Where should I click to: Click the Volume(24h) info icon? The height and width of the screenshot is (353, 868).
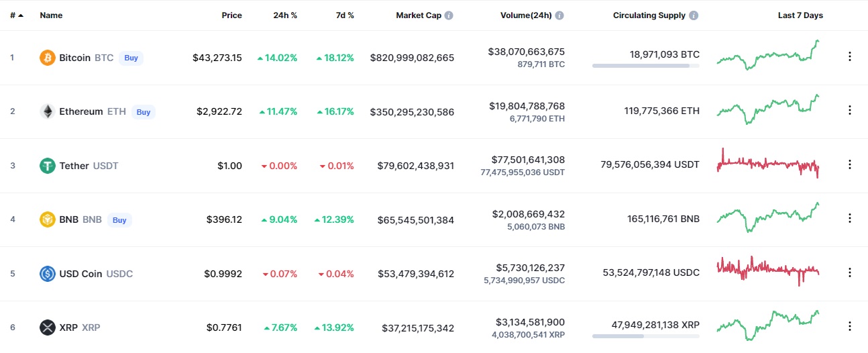(x=559, y=15)
